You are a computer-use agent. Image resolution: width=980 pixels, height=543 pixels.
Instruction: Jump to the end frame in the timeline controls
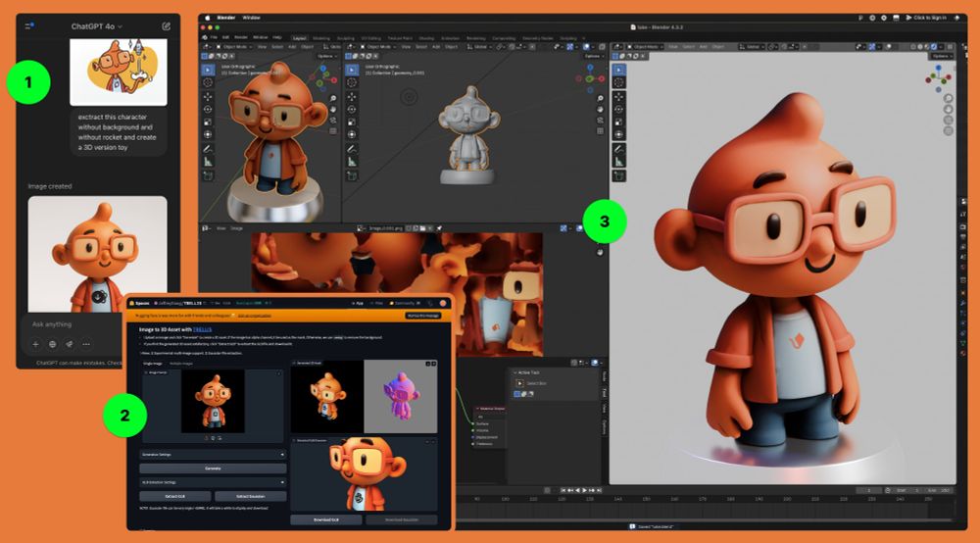click(600, 490)
